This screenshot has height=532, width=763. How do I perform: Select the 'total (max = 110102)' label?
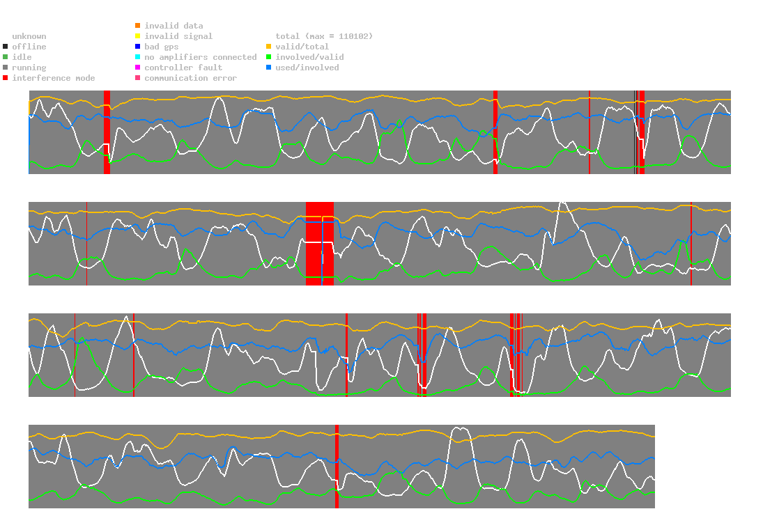(x=324, y=36)
